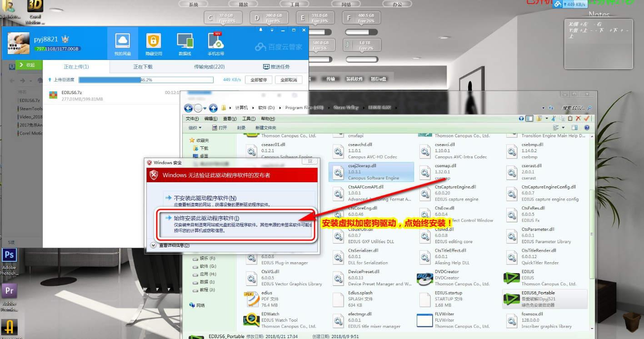Click the upload total progress bar
The image size is (644, 339).
click(146, 80)
